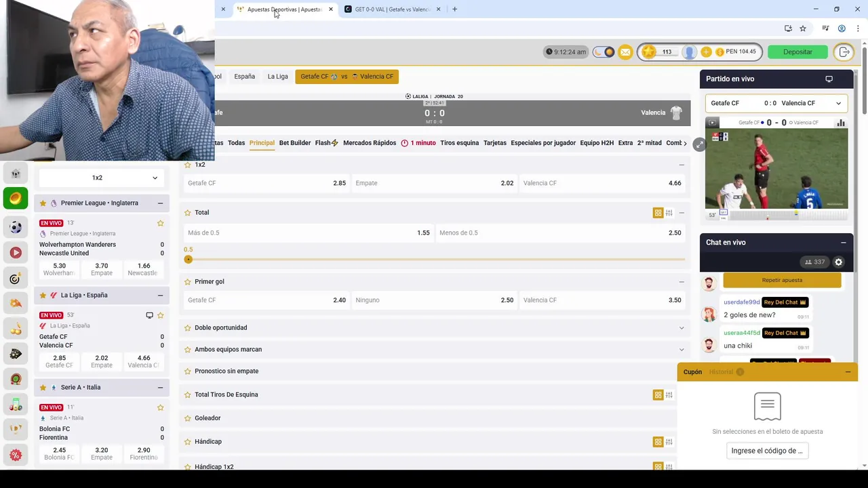Viewport: 868px width, 488px height.
Task: Click the logout arrow icon
Action: coord(844,52)
